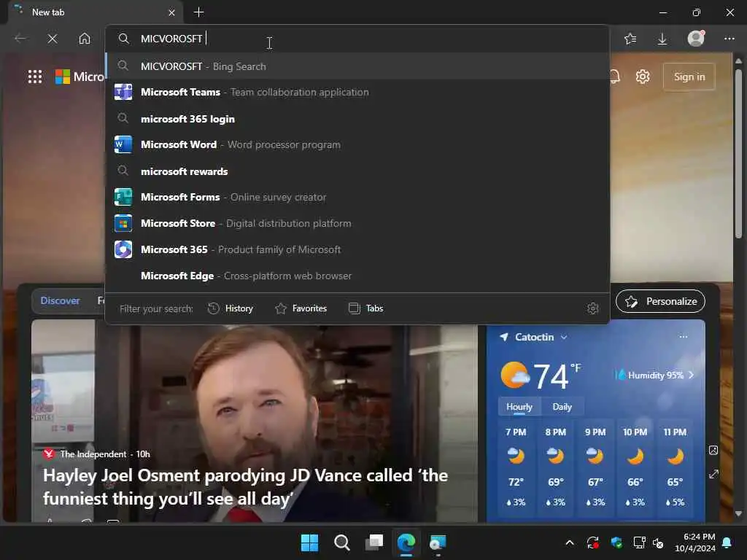The height and width of the screenshot is (560, 747).
Task: Open Windows taskbar Search
Action: pyautogui.click(x=342, y=542)
